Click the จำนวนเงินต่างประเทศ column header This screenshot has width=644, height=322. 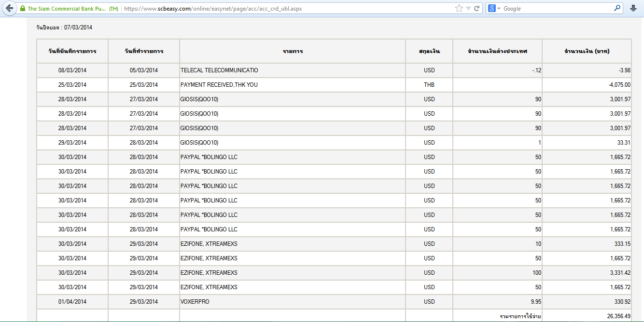click(497, 51)
